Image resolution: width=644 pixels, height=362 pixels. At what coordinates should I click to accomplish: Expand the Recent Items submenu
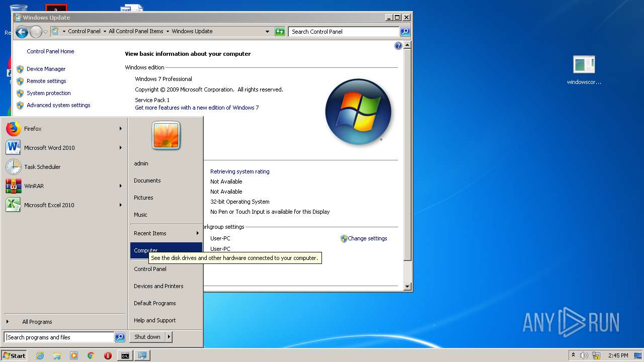[x=166, y=233]
